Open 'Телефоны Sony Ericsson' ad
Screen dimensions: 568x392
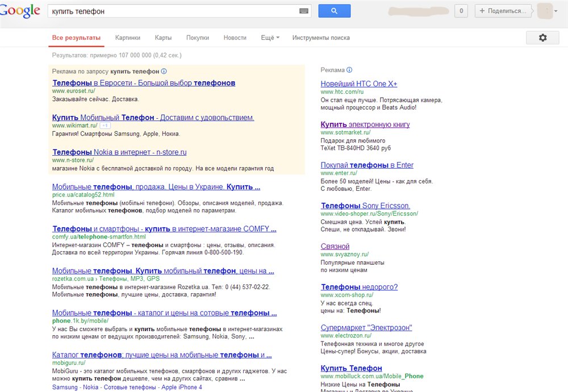(x=365, y=206)
